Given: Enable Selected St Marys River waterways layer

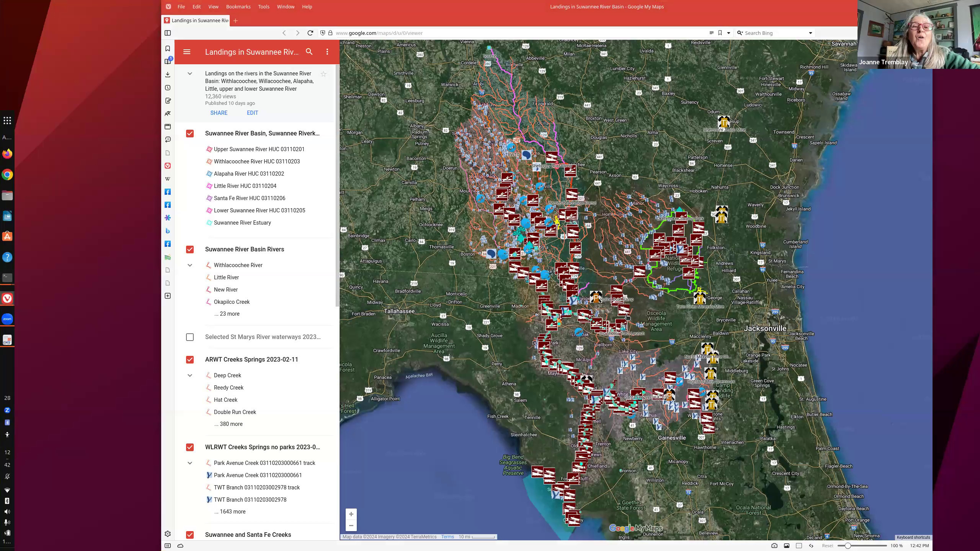Looking at the screenshot, I should coord(190,337).
